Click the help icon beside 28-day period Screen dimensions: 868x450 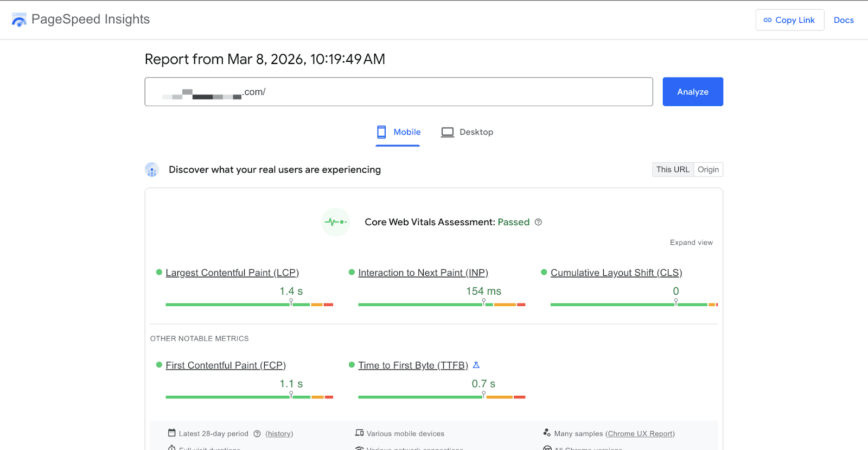click(x=257, y=434)
